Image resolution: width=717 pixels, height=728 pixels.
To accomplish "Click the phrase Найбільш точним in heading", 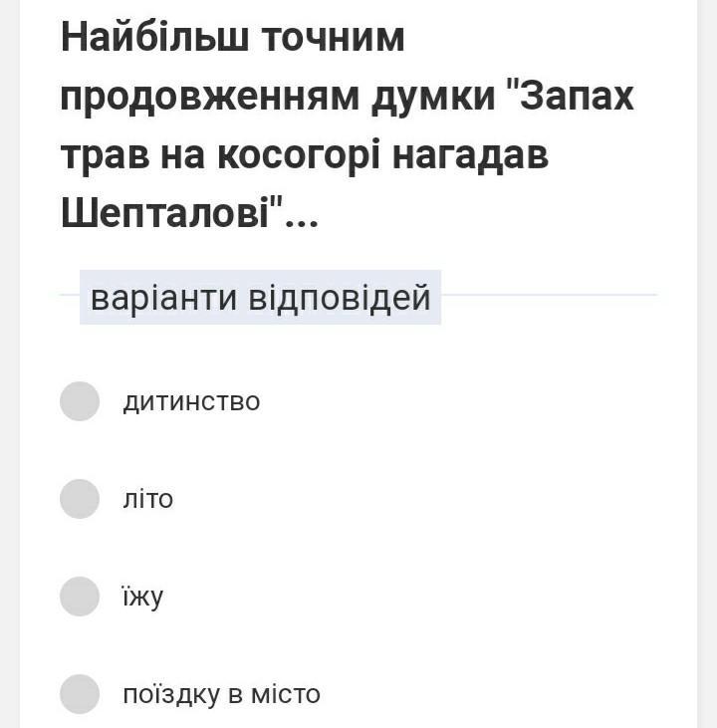I will click(x=233, y=39).
